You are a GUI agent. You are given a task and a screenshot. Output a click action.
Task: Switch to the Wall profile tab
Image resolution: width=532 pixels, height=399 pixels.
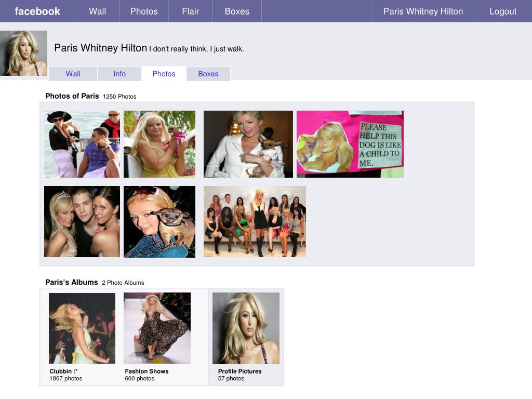point(73,74)
